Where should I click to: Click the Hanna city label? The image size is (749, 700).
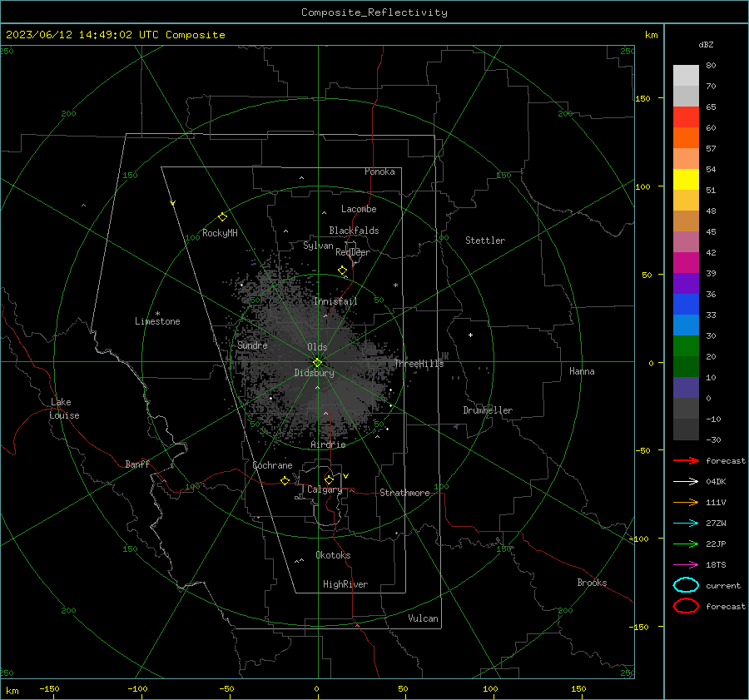coord(582,371)
